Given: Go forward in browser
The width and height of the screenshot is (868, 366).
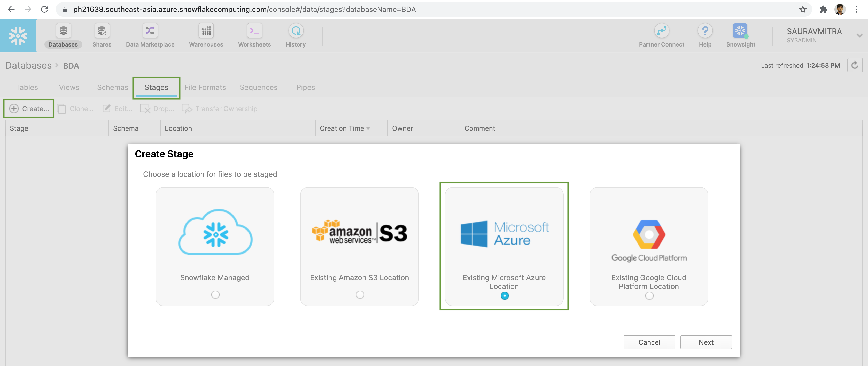Looking at the screenshot, I should click(x=28, y=10).
